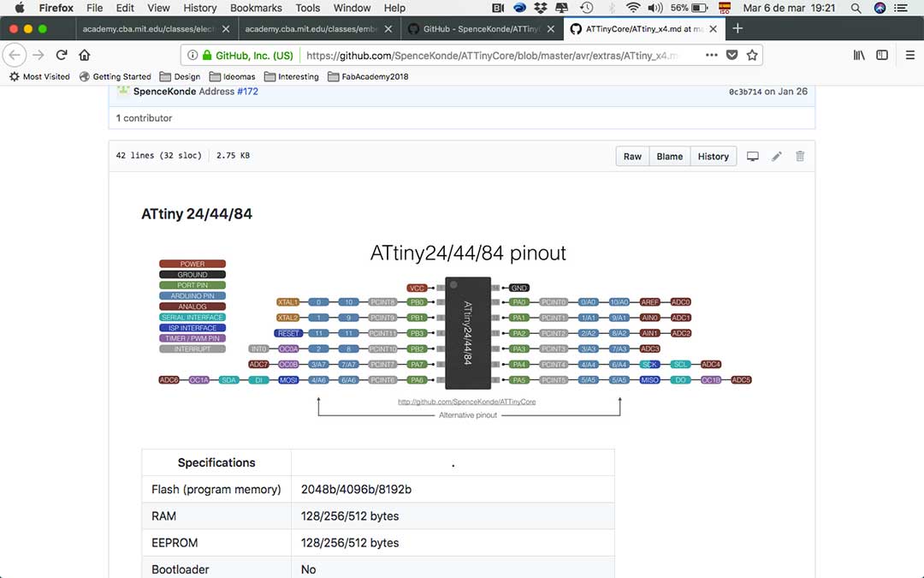924x578 pixels.
Task: Open the Help menu
Action: (x=394, y=8)
